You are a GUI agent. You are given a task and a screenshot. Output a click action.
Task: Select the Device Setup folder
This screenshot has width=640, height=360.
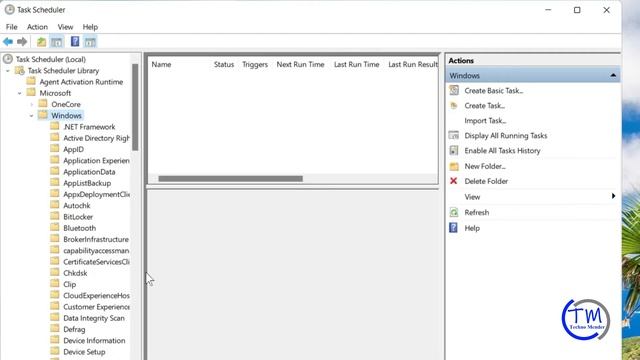coord(84,352)
